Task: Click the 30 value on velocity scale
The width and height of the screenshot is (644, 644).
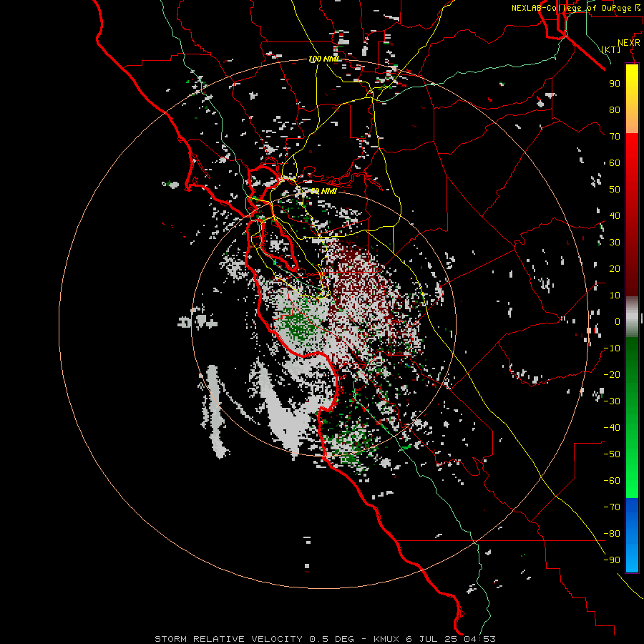Action: coord(615,243)
